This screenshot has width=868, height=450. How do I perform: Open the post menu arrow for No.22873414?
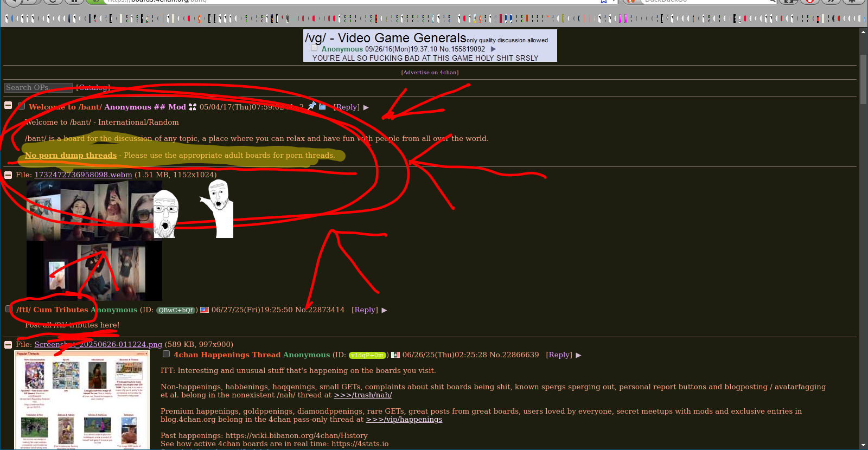[x=385, y=310]
